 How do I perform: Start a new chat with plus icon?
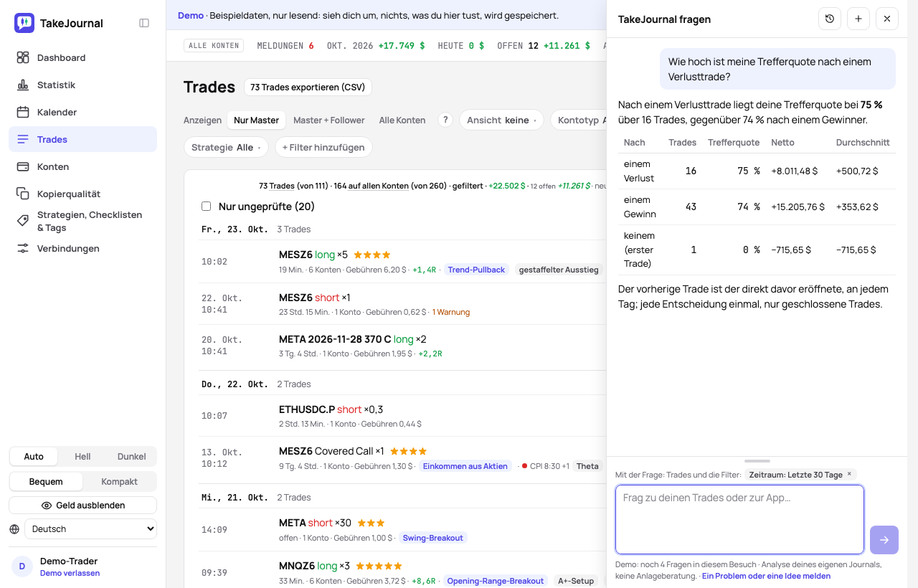point(858,19)
